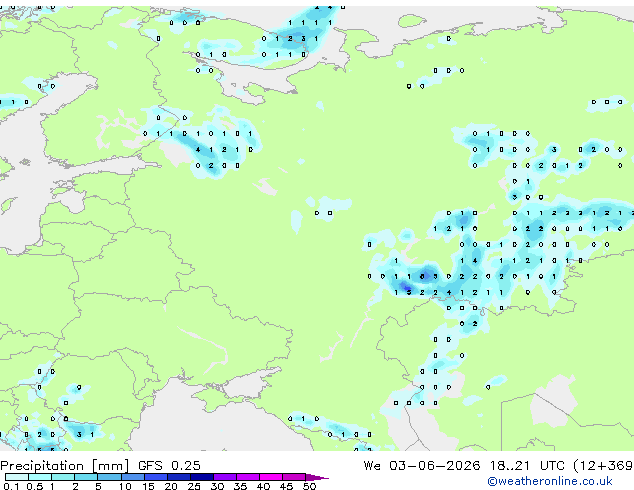Pick the 15–20 mm legend swatch
The width and height of the screenshot is (634, 490).
pos(155,477)
